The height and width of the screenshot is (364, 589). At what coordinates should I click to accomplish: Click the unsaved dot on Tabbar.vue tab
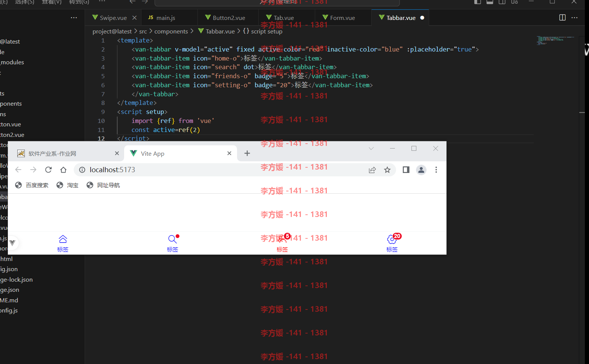[x=422, y=18]
